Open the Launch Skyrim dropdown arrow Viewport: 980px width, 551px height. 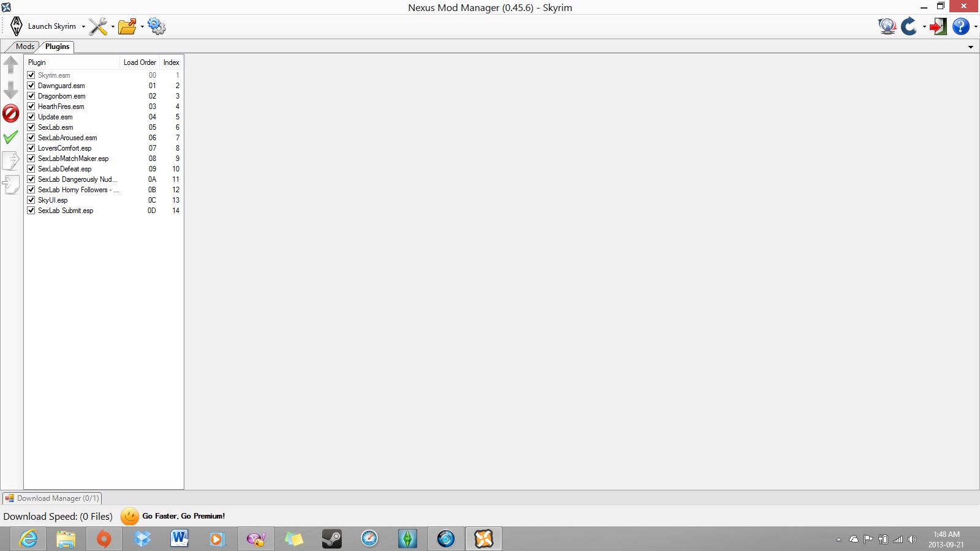(83, 27)
